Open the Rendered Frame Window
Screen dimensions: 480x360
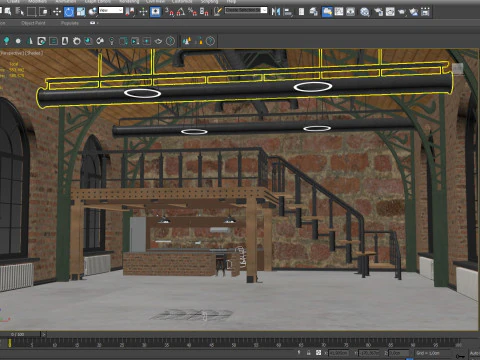(x=390, y=12)
